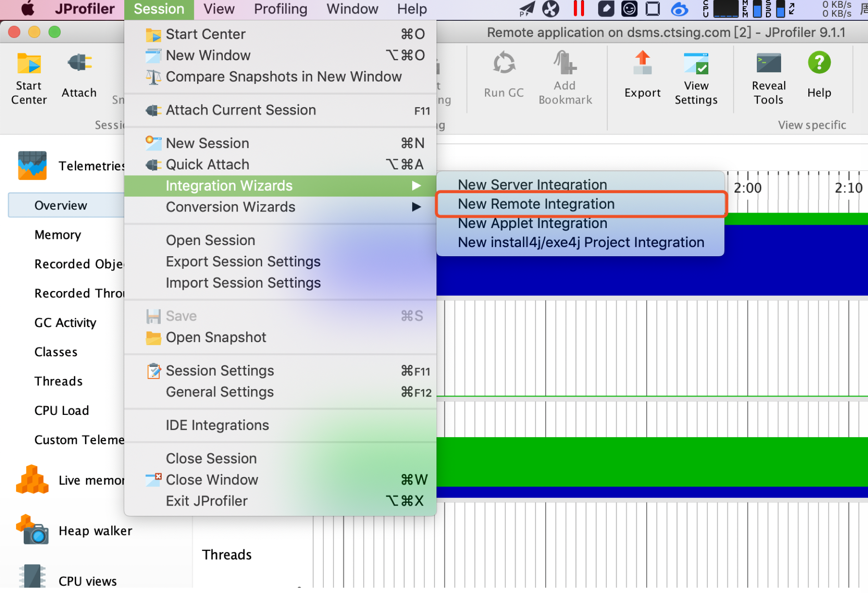
Task: Choose Compare Snapshots in New Window
Action: (x=280, y=77)
